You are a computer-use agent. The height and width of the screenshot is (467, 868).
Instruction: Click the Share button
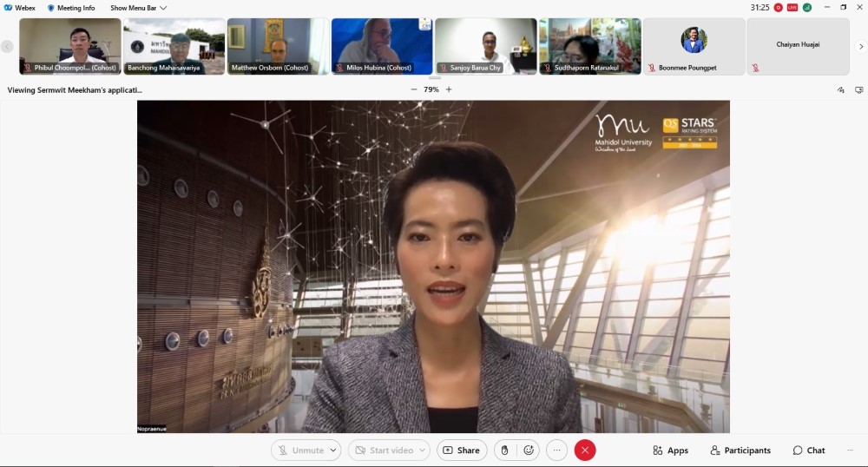(x=461, y=451)
